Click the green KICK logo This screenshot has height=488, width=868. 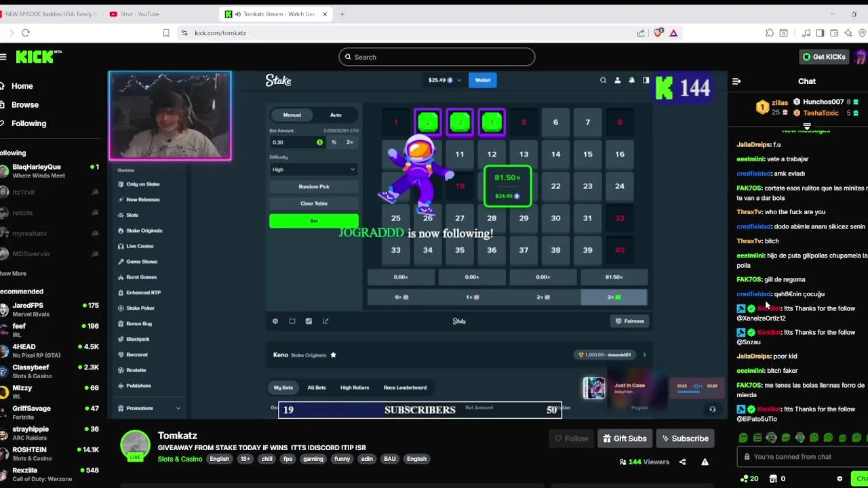pos(35,57)
